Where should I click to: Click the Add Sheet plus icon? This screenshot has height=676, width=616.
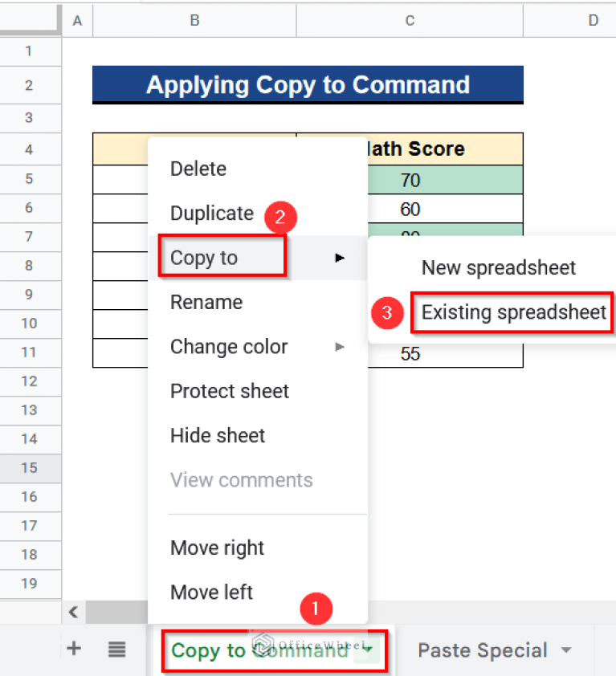(74, 649)
